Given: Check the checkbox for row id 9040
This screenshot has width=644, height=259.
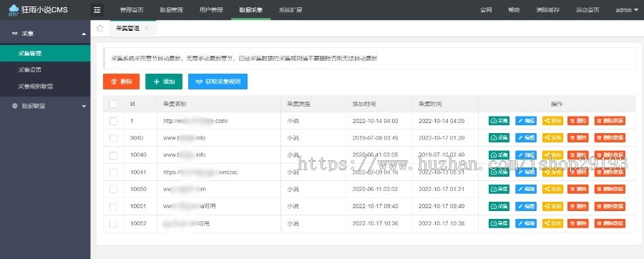Looking at the screenshot, I should pyautogui.click(x=113, y=138).
